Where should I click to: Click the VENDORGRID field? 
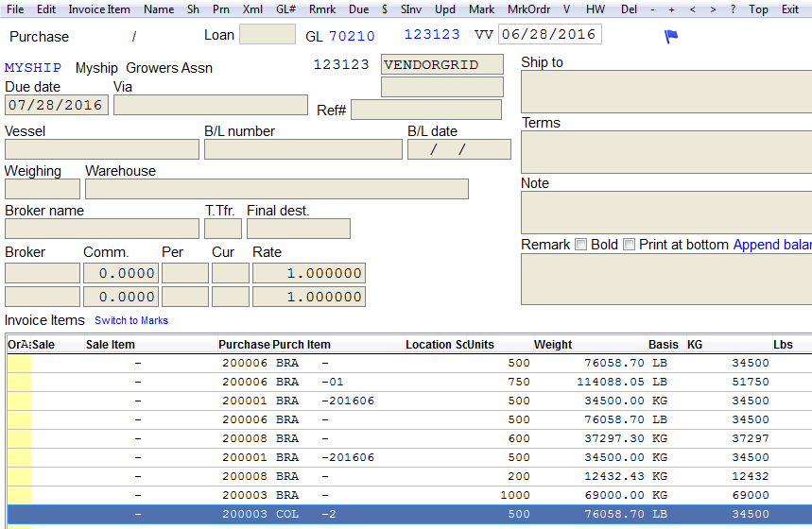coord(442,64)
